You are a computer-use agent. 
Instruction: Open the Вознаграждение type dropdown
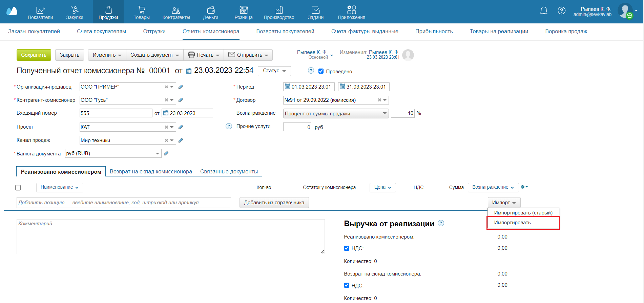335,114
